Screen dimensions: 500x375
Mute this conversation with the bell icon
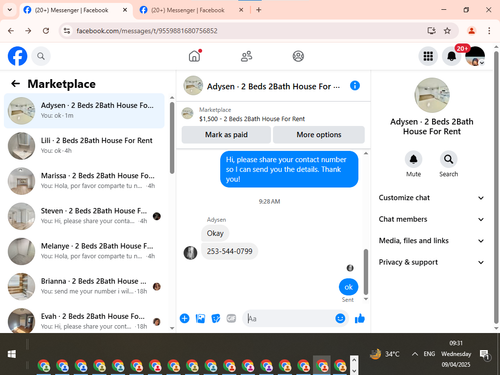tap(413, 159)
